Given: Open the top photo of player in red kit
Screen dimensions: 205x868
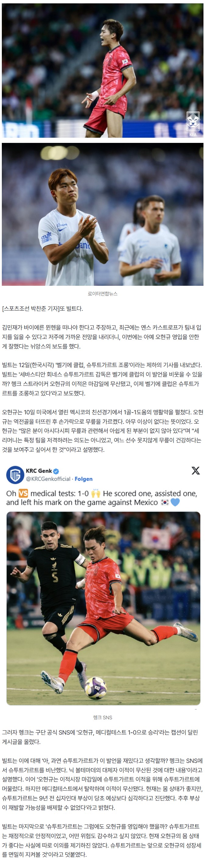Looking at the screenshot, I should point(103,70).
